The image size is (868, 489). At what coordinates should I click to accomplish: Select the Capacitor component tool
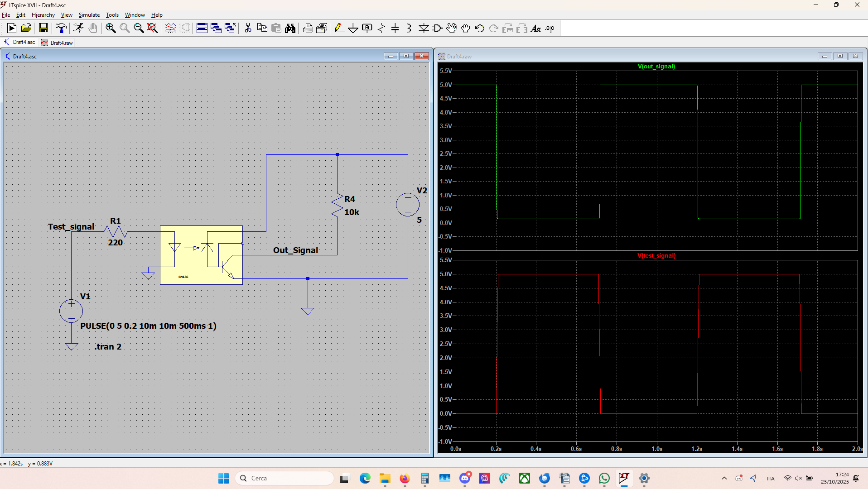[x=395, y=28]
